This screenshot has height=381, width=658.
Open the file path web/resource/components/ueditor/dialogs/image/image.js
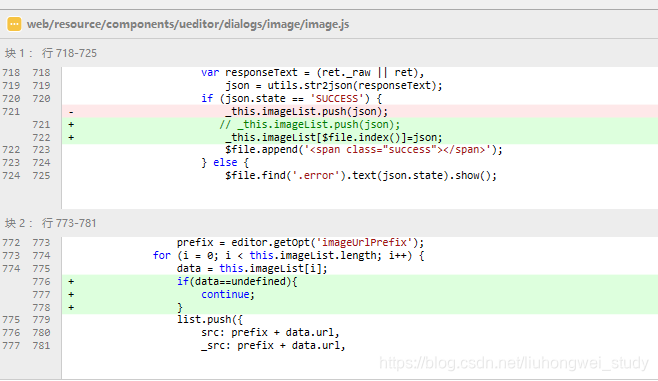pyautogui.click(x=188, y=24)
